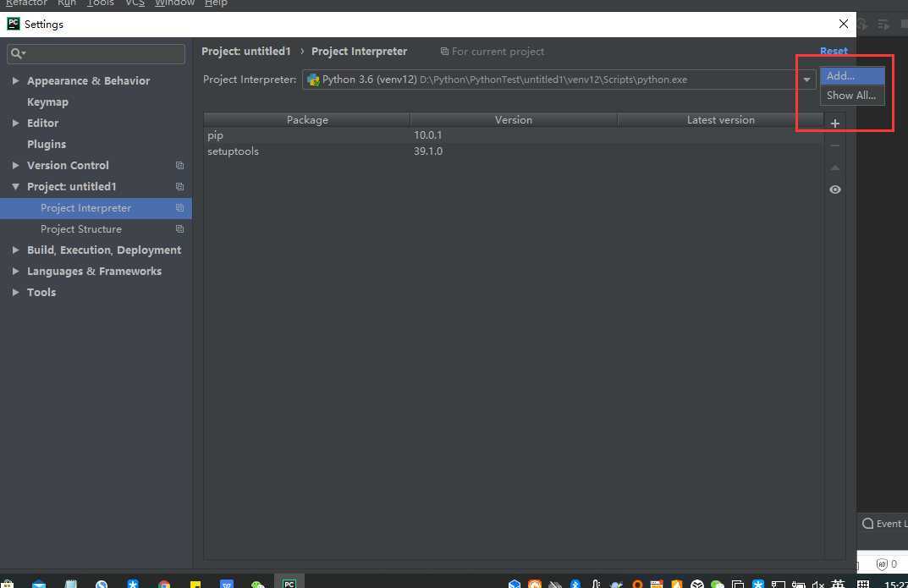The height and width of the screenshot is (588, 908).
Task: Expand the Languages & Frameworks section
Action: (x=15, y=271)
